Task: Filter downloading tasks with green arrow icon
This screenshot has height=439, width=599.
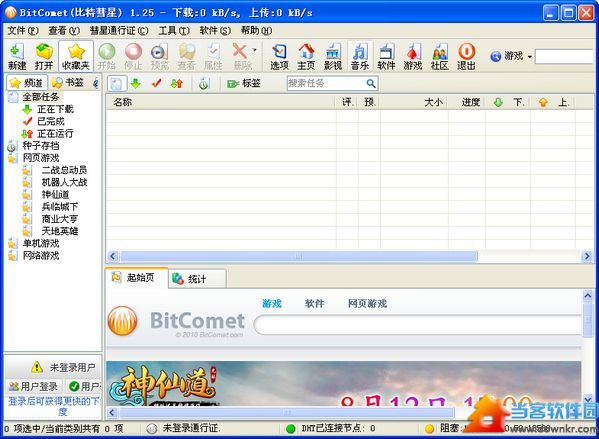Action: click(136, 83)
